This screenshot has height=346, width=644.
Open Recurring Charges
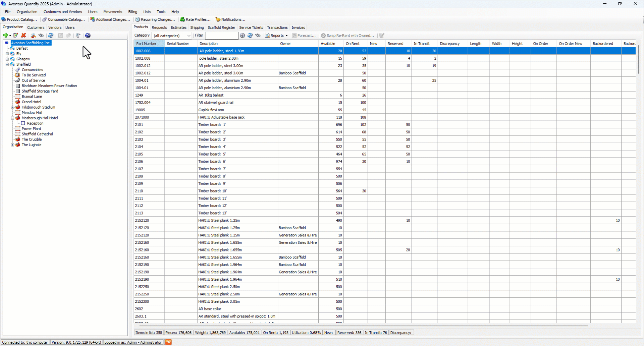click(x=155, y=19)
